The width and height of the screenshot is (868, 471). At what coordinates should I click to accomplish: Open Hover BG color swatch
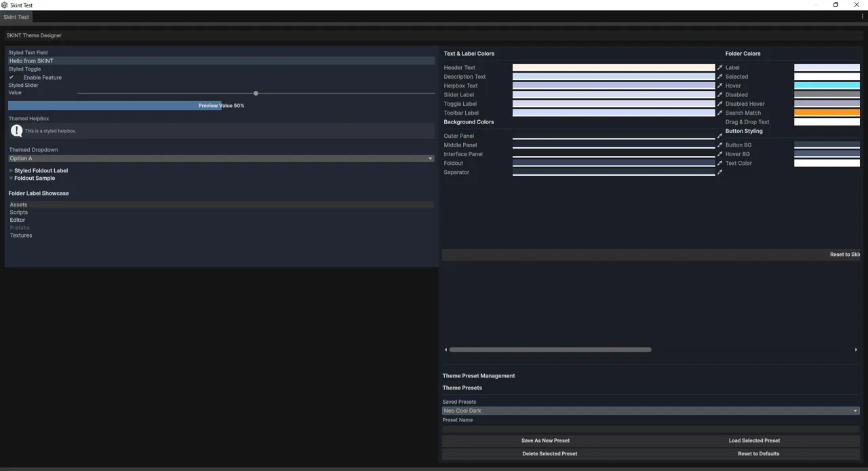pos(827,154)
